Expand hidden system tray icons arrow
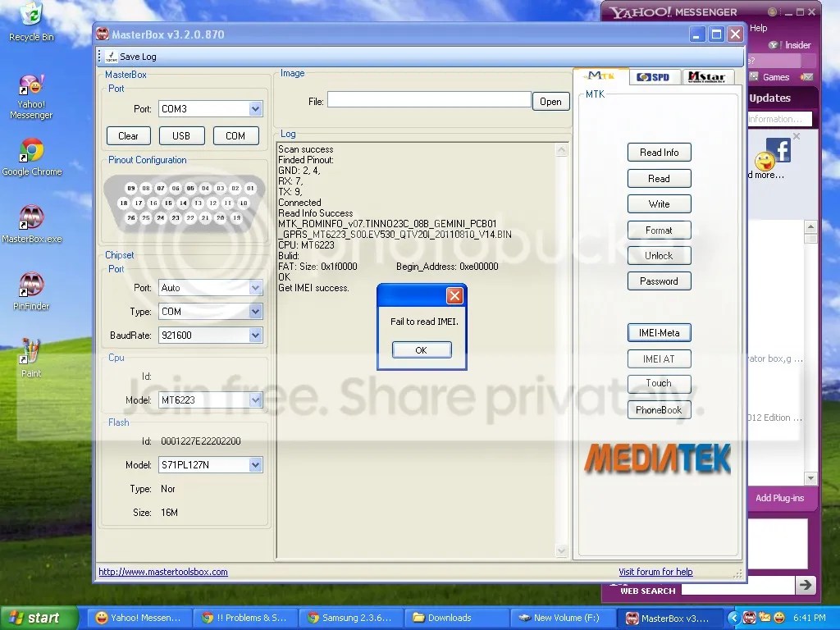840x630 pixels. (x=733, y=618)
